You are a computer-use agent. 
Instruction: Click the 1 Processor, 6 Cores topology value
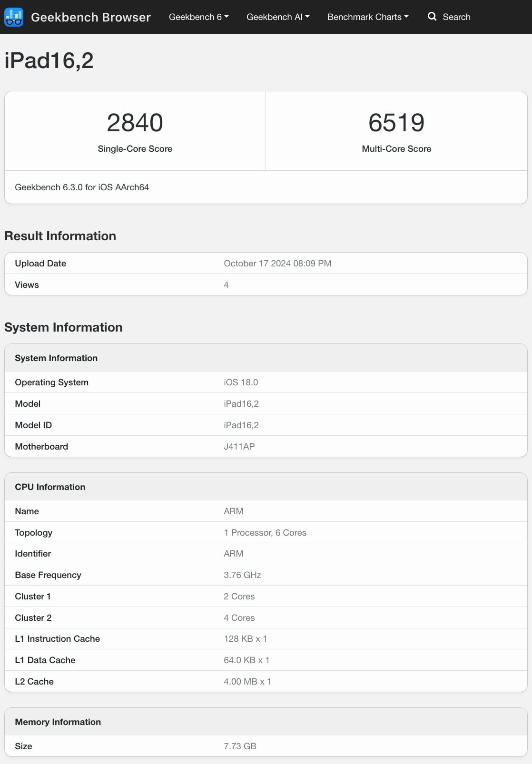point(265,533)
